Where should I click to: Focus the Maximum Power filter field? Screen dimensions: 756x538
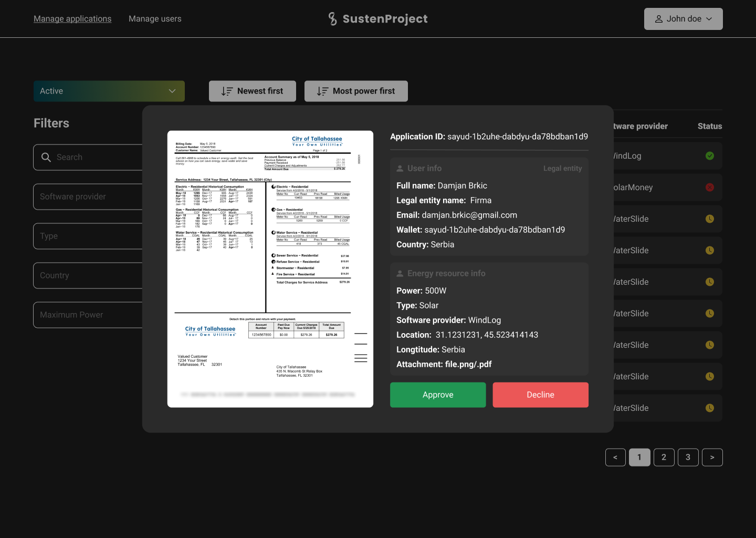[88, 315]
